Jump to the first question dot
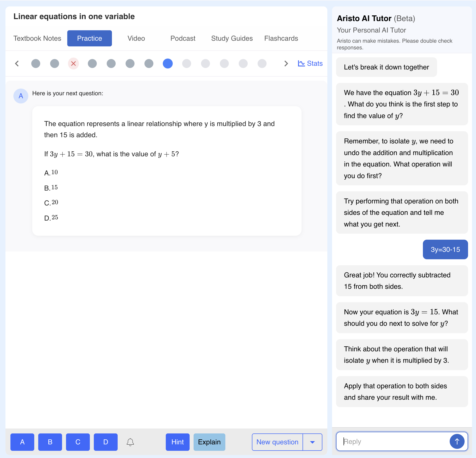This screenshot has width=476, height=458. pyautogui.click(x=36, y=64)
